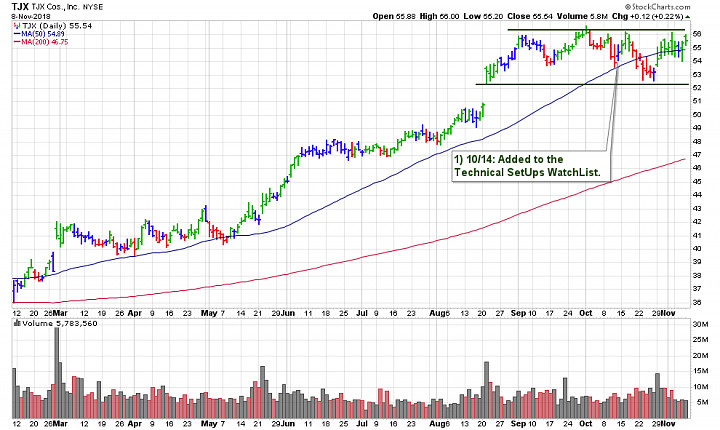Screen dimensions: 720x430
Task: Click the 20M volume axis label
Action: coord(700,355)
